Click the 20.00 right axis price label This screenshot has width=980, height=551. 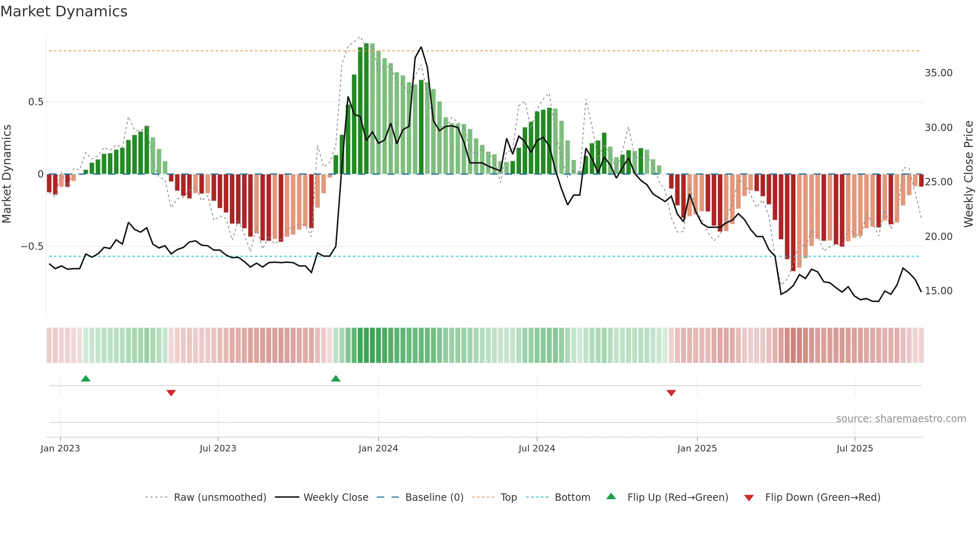click(x=938, y=237)
